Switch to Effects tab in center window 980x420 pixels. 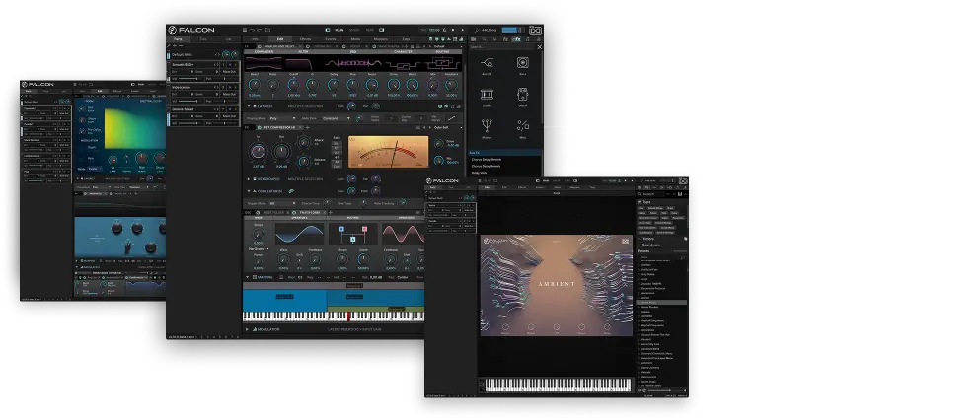(x=306, y=39)
